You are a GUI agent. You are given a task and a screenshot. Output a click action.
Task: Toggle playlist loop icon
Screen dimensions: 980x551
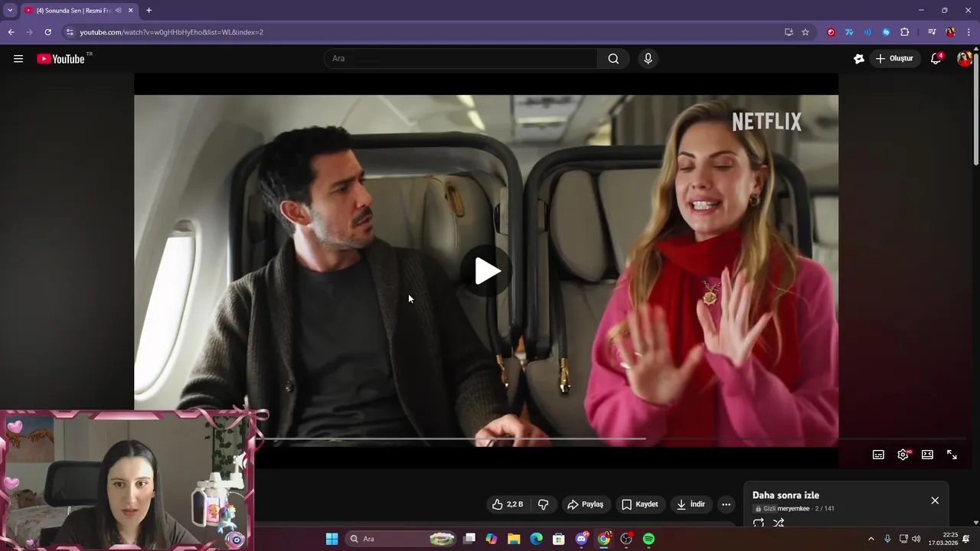(x=759, y=523)
